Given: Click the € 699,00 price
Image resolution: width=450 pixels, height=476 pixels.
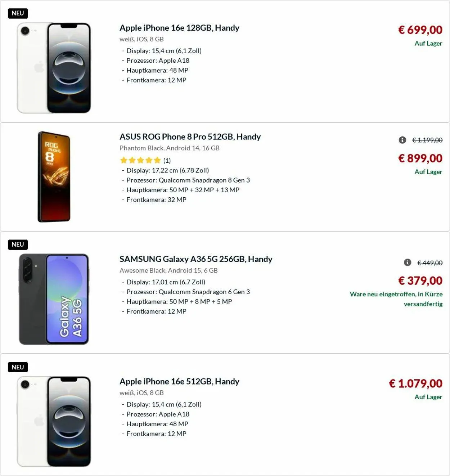Looking at the screenshot, I should tap(420, 30).
